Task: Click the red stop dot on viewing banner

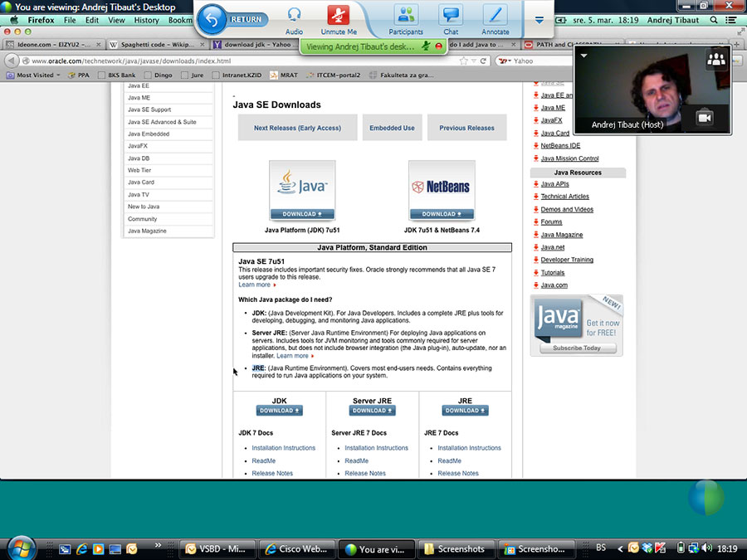Action: coord(438,46)
